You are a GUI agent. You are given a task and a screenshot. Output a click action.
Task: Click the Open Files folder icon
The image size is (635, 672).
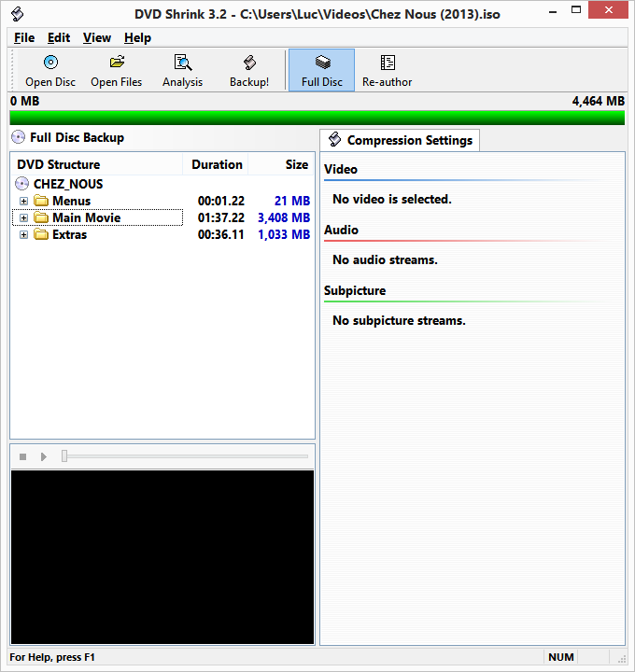tap(117, 63)
